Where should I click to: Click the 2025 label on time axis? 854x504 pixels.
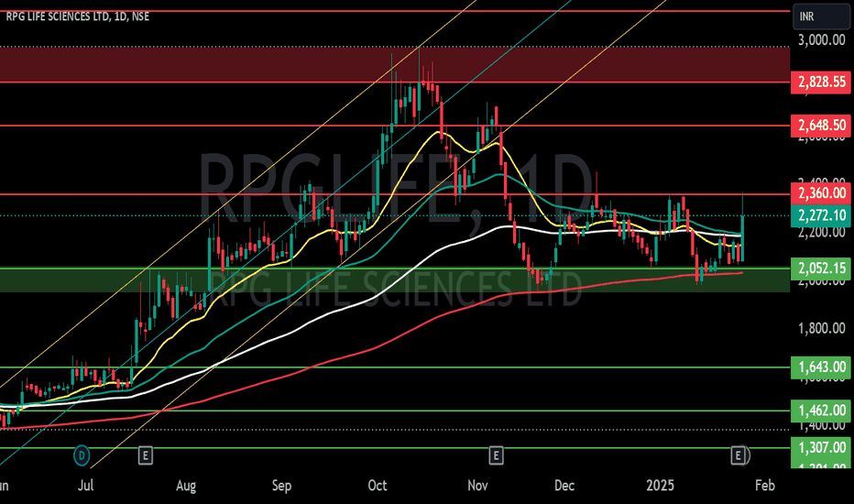tap(660, 485)
